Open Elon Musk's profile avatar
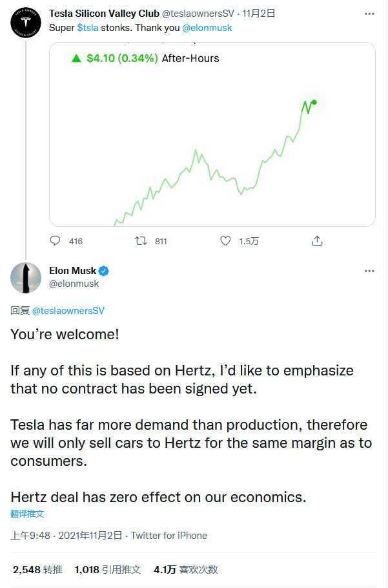This screenshot has height=588, width=388. (26, 277)
